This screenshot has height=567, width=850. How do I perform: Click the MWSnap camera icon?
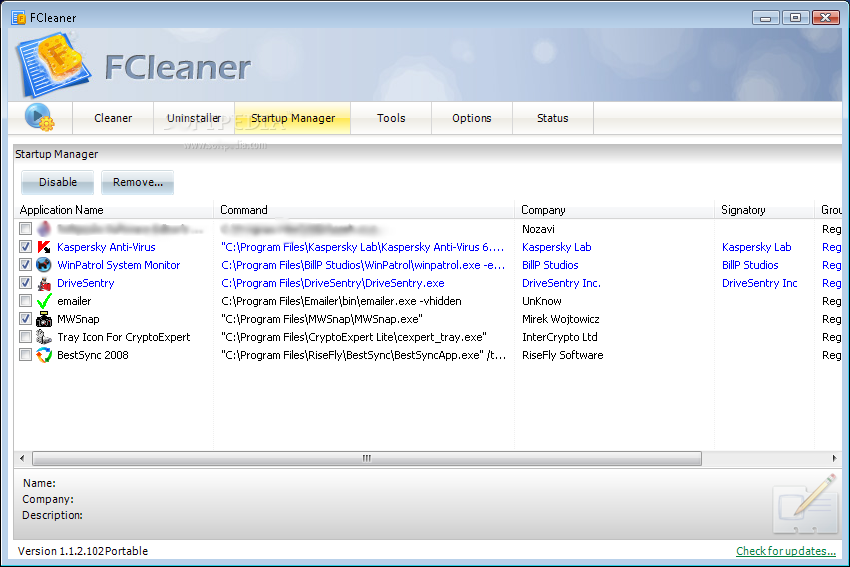(x=44, y=319)
